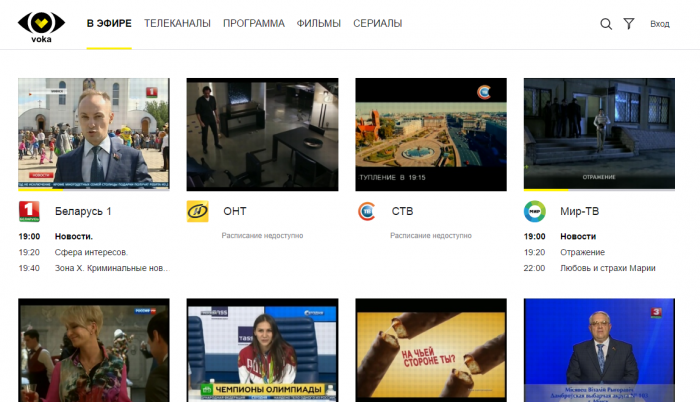Viewport: 700px width, 402px height.
Task: Open the filter funnel icon
Action: pyautogui.click(x=629, y=24)
